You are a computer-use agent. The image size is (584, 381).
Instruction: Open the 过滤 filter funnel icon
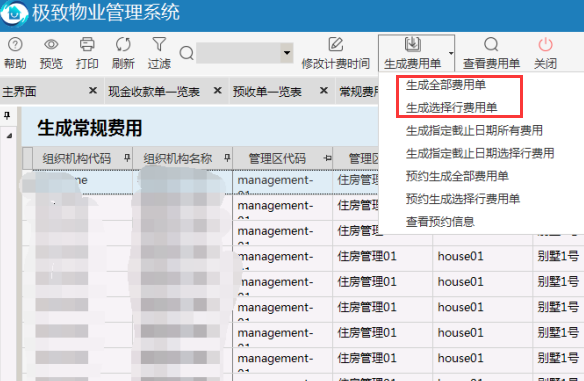(x=159, y=44)
